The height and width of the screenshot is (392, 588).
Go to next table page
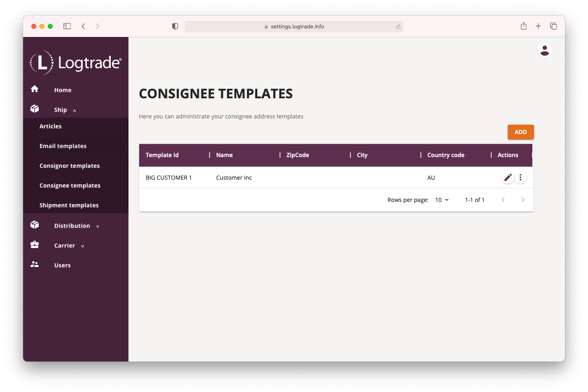click(x=523, y=200)
